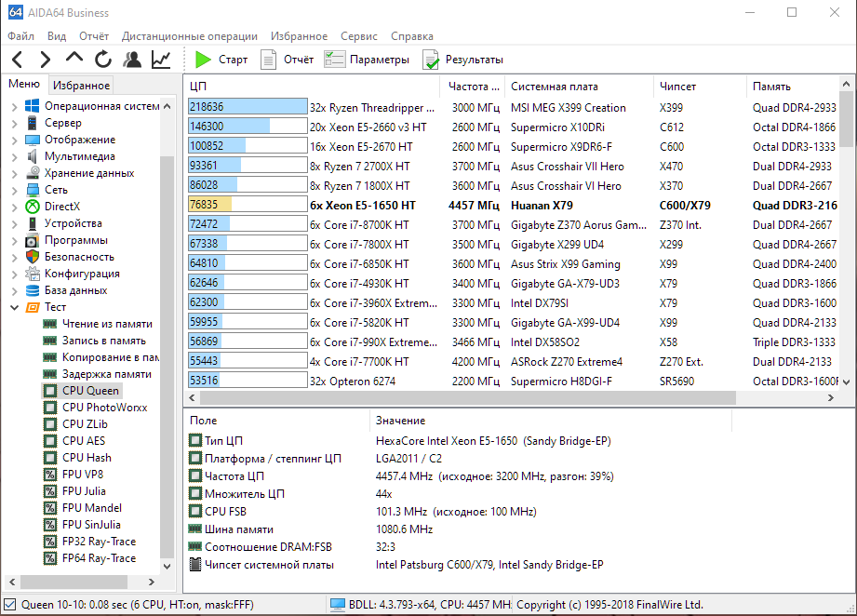This screenshot has width=857, height=616.
Task: Expand the Устройства tree node
Action: tap(15, 224)
